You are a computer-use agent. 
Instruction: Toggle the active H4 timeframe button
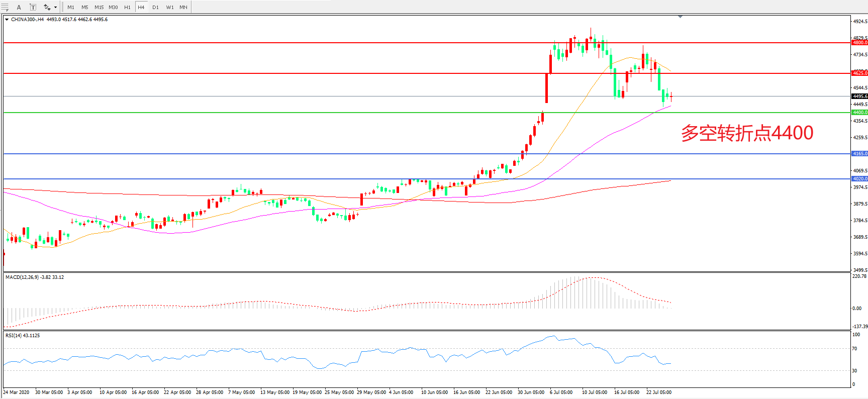[x=141, y=7]
